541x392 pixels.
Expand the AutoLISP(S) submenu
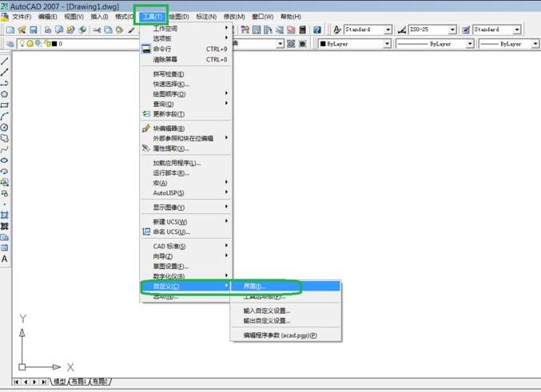185,193
